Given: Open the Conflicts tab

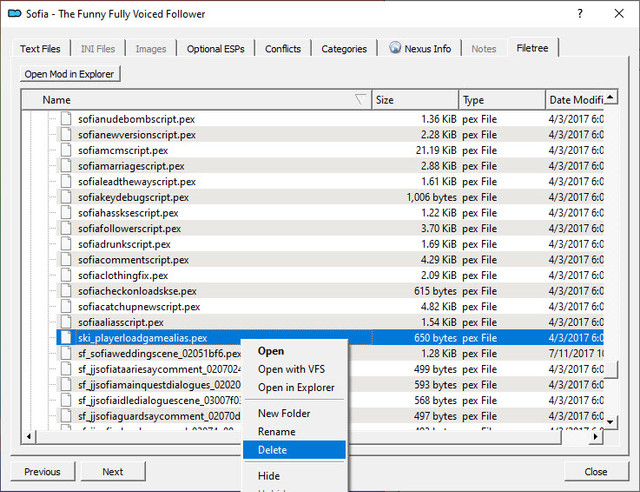Looking at the screenshot, I should pyautogui.click(x=283, y=49).
